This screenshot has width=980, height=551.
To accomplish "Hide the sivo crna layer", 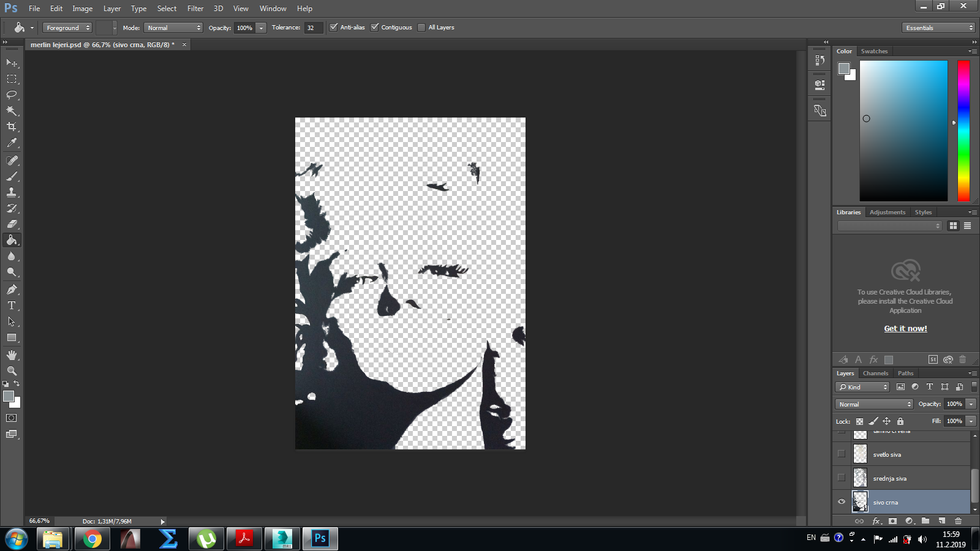I will point(842,501).
